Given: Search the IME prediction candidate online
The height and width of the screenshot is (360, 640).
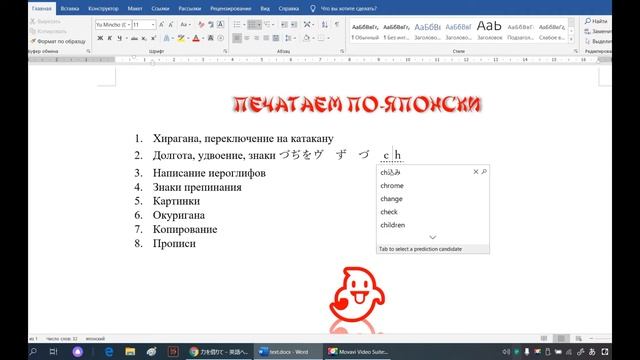Looking at the screenshot, I should (484, 172).
